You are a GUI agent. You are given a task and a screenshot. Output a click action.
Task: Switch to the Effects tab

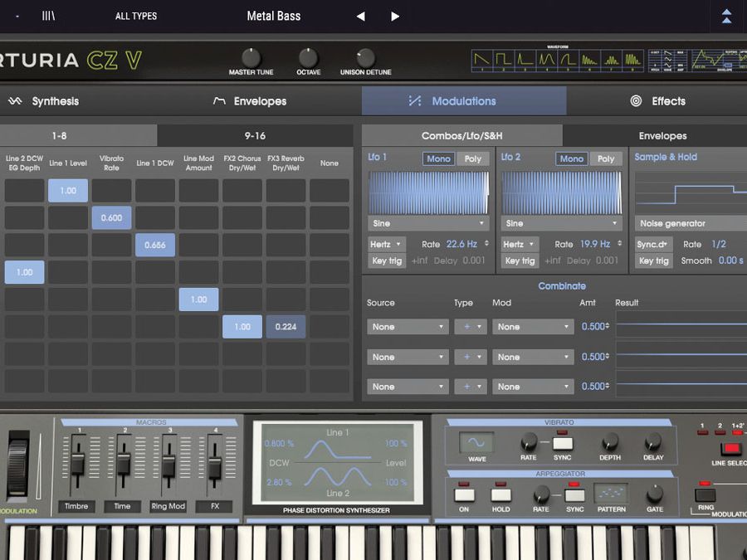pyautogui.click(x=657, y=101)
